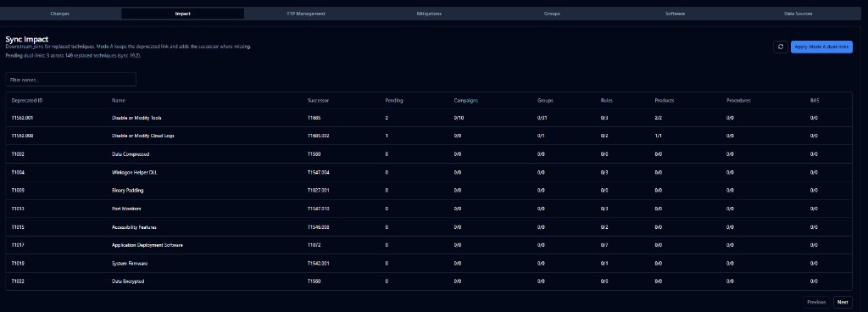This screenshot has height=312, width=868.
Task: Go to the Next page
Action: (843, 302)
